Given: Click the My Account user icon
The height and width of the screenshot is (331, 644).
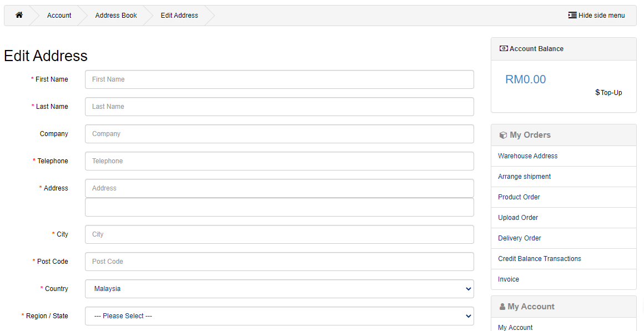Looking at the screenshot, I should coord(502,307).
